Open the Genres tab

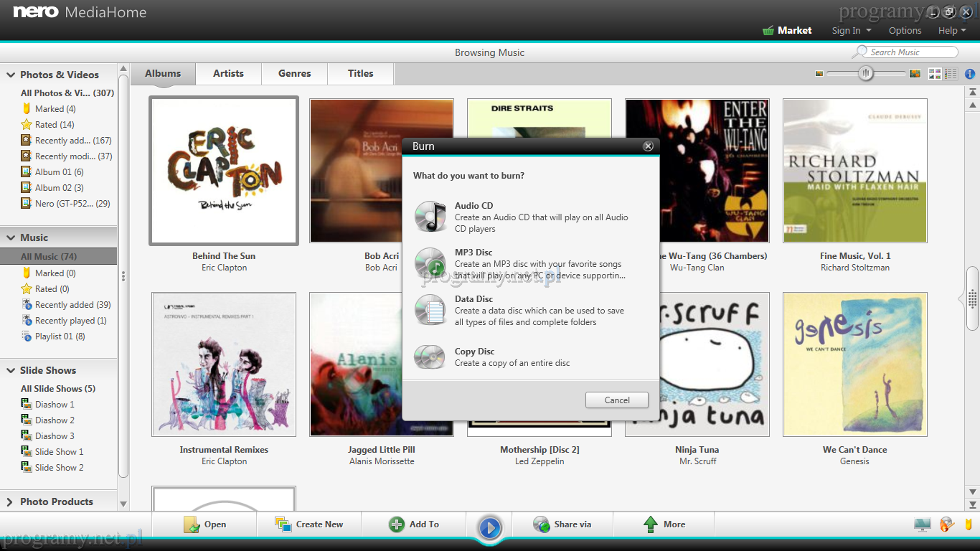tap(294, 73)
